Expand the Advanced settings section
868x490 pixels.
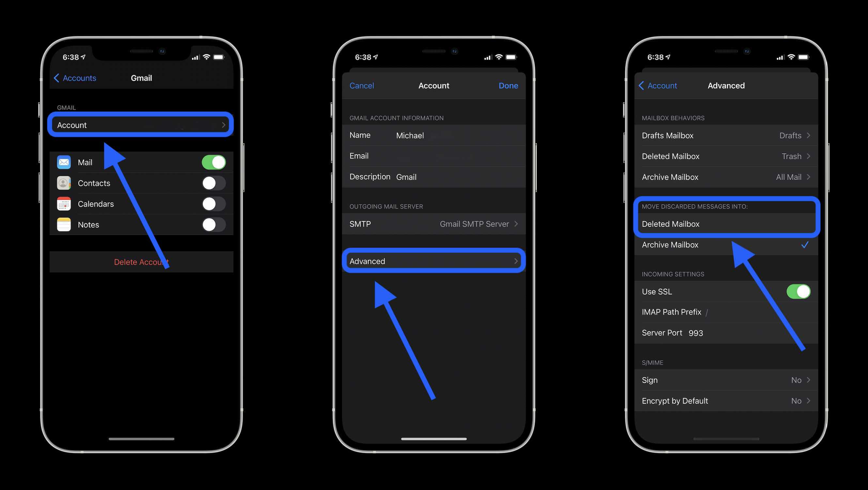click(434, 261)
